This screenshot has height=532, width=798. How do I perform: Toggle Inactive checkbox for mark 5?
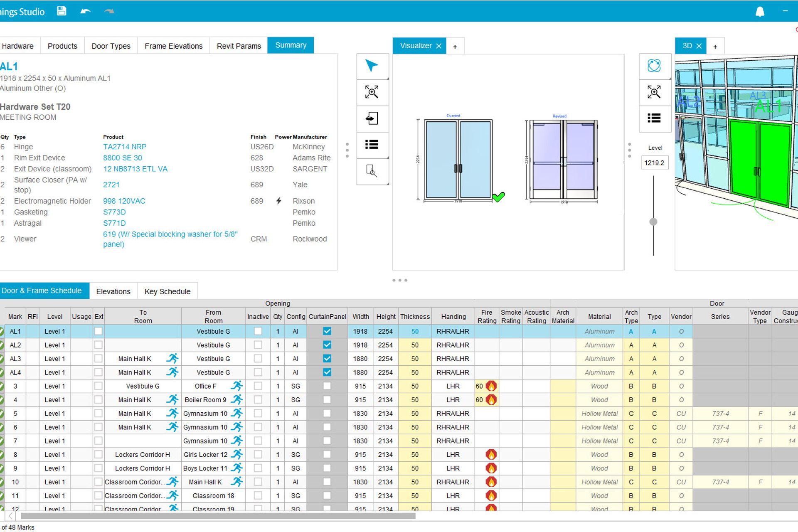click(258, 414)
